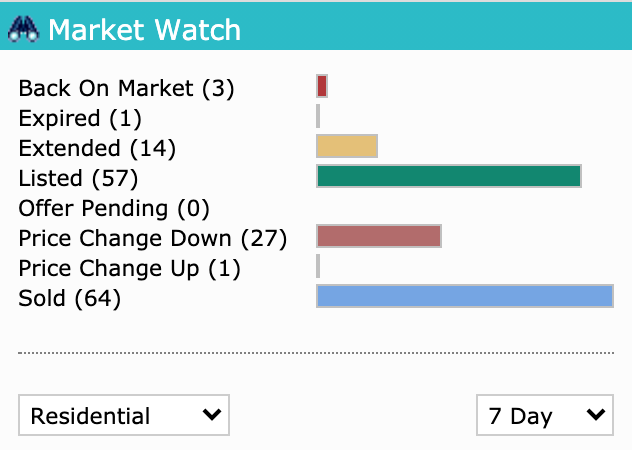632x450 pixels.
Task: Click the red Back On Market bar
Action: pos(322,86)
